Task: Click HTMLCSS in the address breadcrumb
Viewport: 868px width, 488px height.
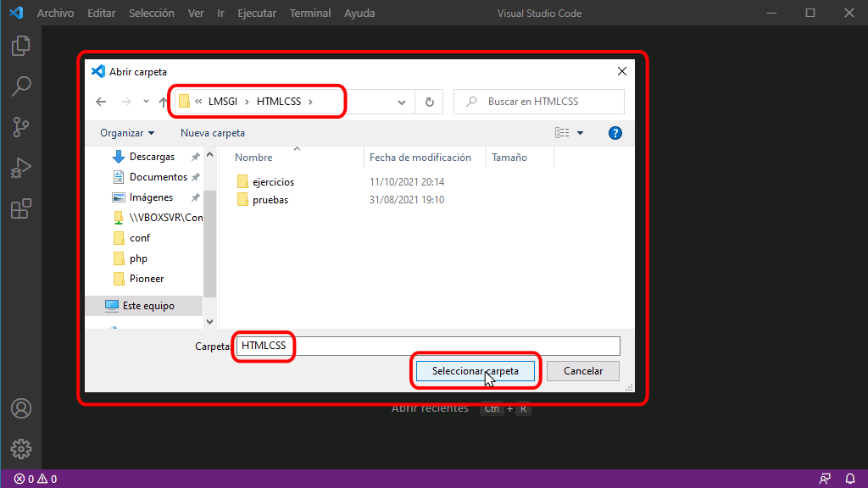Action: click(279, 102)
